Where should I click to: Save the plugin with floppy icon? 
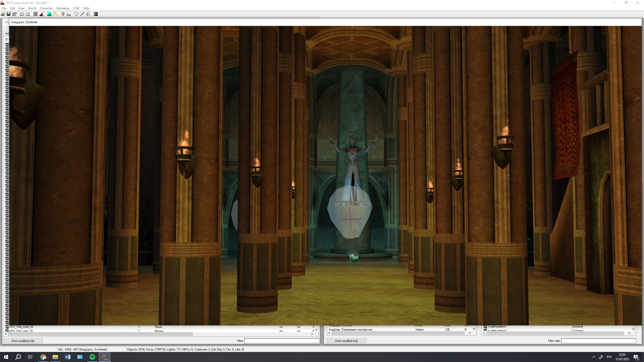point(9,14)
